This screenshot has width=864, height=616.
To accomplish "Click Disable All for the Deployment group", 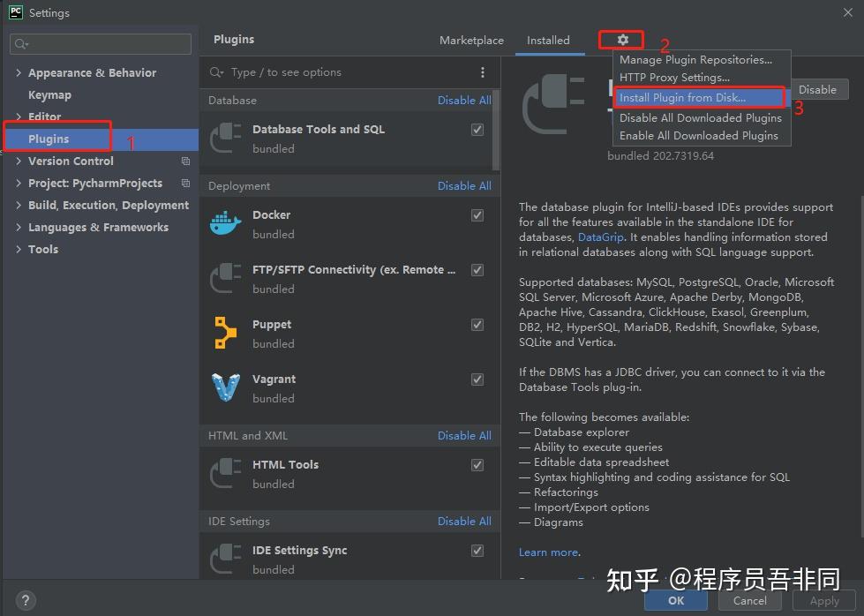I will pos(464,185).
